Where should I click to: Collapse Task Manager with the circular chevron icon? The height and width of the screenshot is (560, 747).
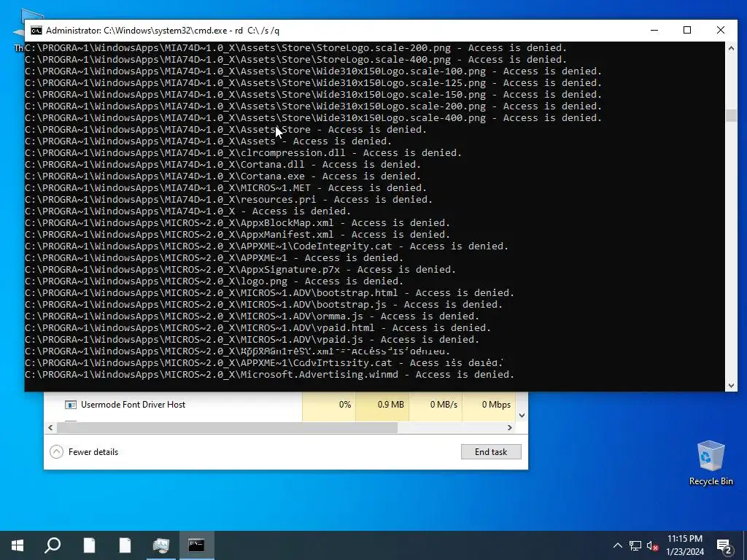[x=56, y=452]
